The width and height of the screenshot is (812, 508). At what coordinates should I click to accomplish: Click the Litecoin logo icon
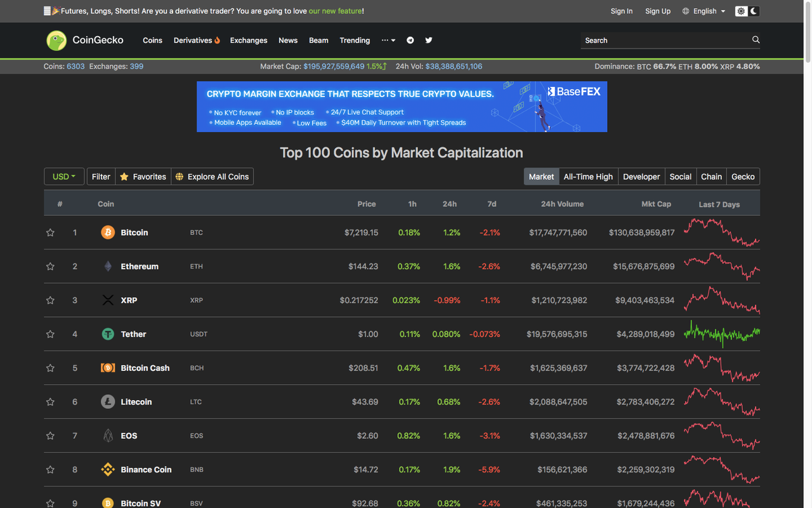pos(108,401)
